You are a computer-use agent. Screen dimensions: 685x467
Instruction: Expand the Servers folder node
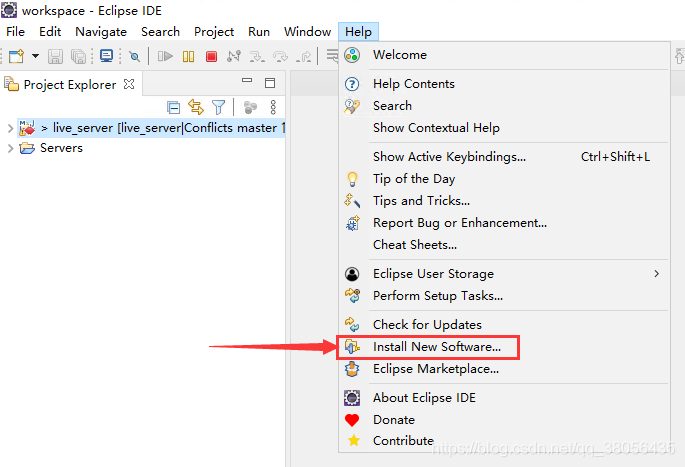click(x=10, y=148)
